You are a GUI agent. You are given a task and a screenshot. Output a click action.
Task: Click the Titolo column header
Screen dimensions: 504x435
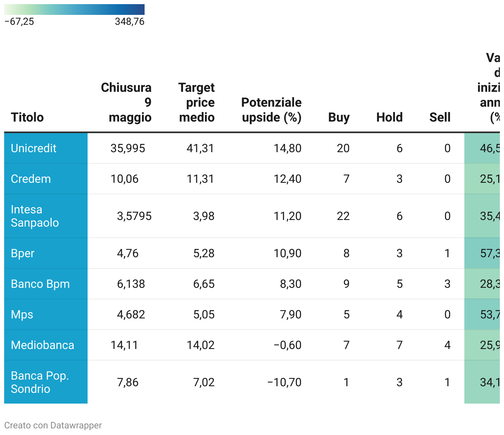pyautogui.click(x=27, y=117)
